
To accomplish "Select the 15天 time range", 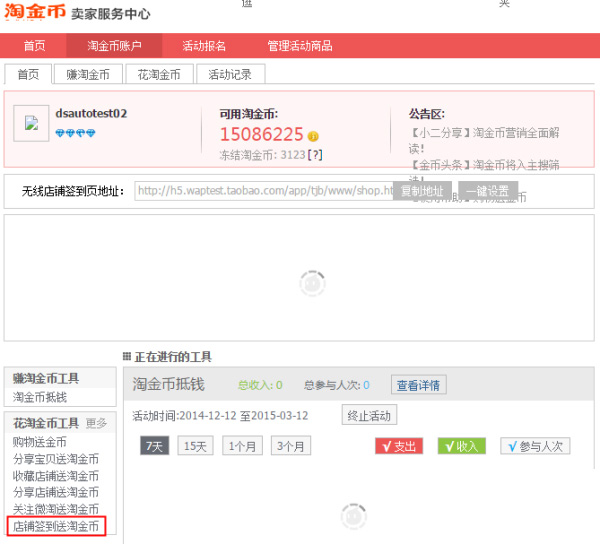I will [196, 446].
